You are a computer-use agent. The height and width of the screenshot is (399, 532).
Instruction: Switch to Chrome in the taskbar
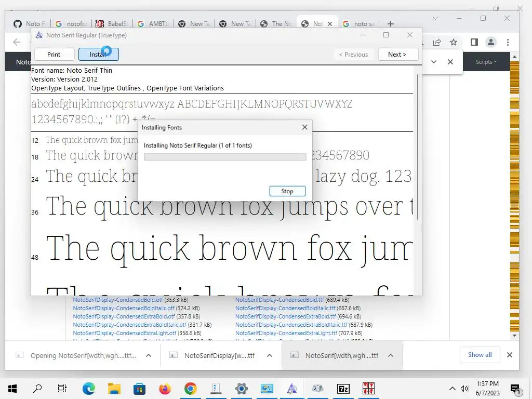190,389
